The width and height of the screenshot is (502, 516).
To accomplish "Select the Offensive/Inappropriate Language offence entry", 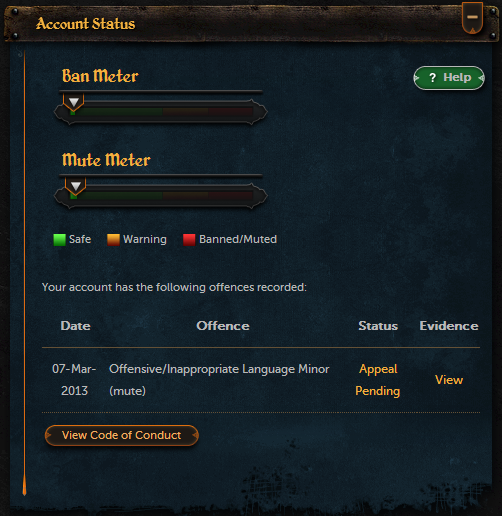I will 219,380.
